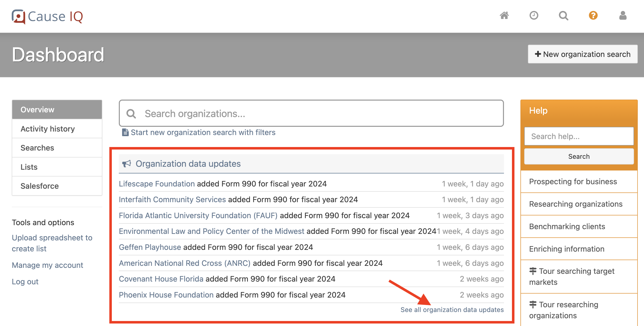The width and height of the screenshot is (644, 326).
Task: Click the magnifying glass search icon
Action: (564, 16)
